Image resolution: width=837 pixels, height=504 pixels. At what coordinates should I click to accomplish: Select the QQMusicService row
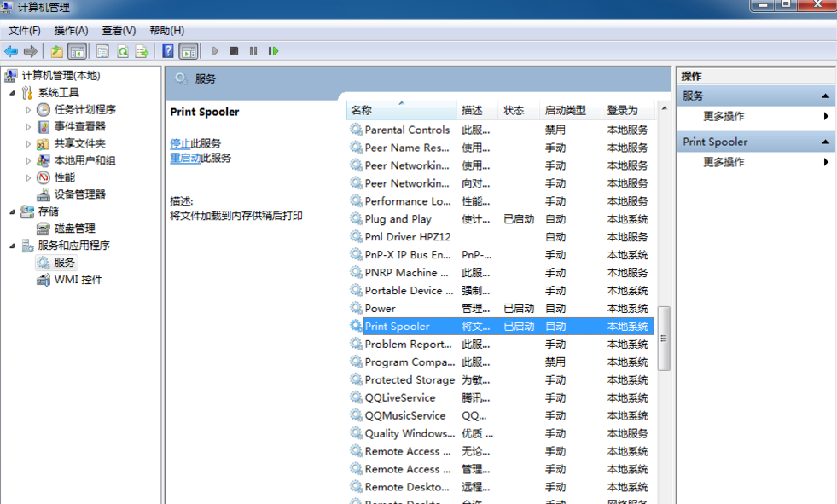501,415
